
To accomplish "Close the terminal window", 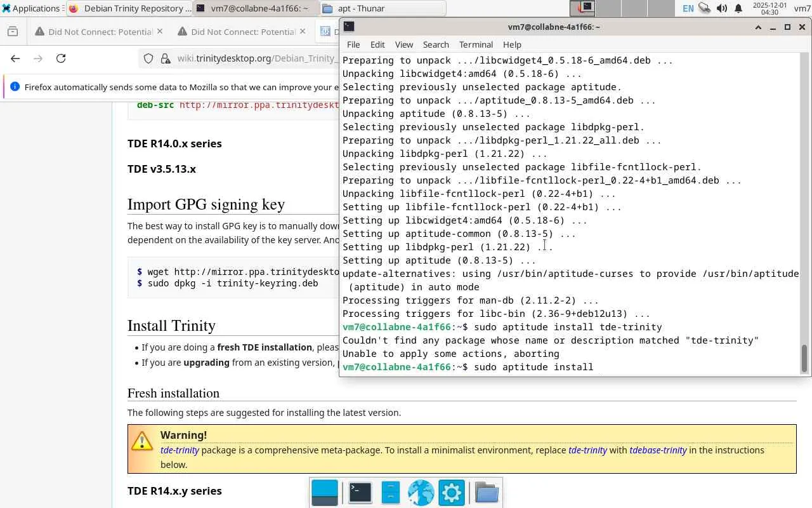I will point(802,27).
